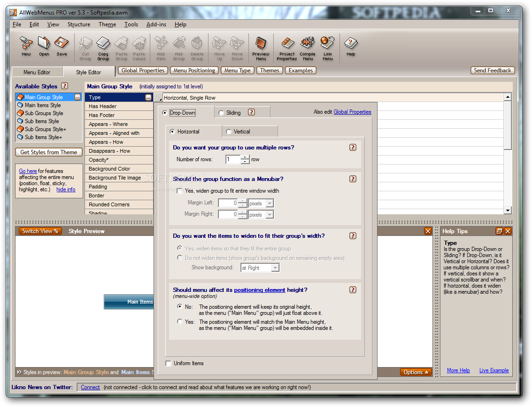This screenshot has width=532, height=407.
Task: Click the Paste Group toolbar icon
Action: [x=121, y=48]
